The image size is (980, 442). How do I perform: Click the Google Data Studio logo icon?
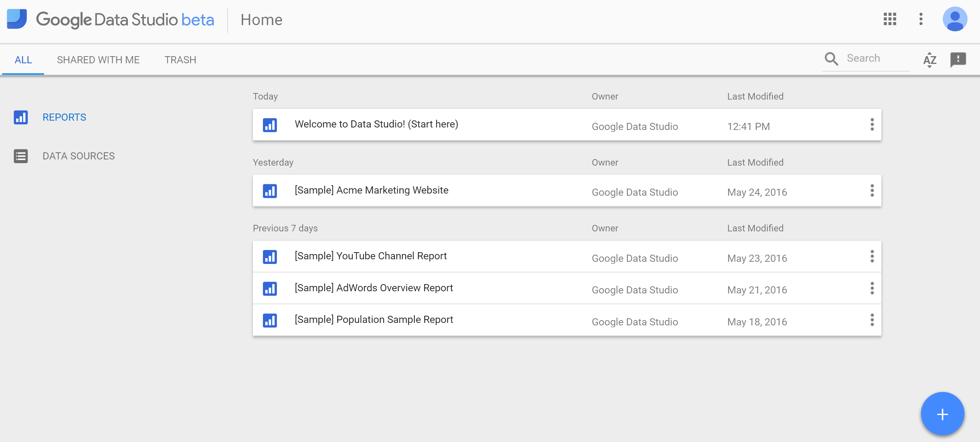[x=17, y=19]
